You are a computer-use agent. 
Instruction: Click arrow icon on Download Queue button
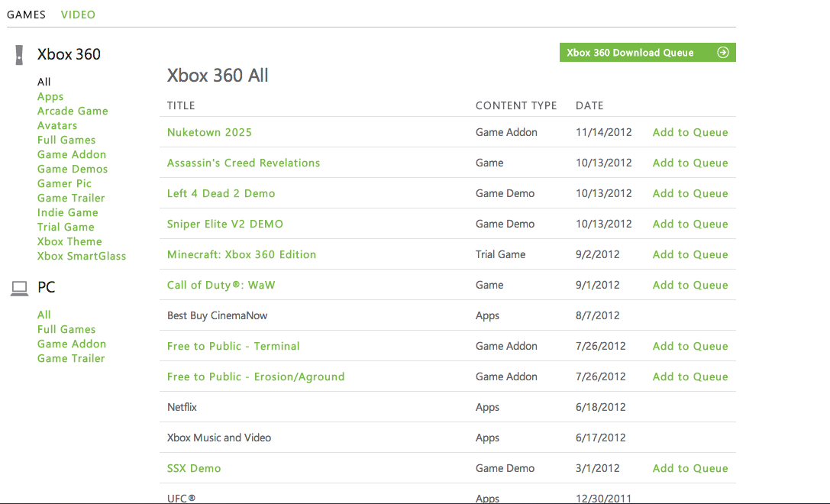coord(722,53)
